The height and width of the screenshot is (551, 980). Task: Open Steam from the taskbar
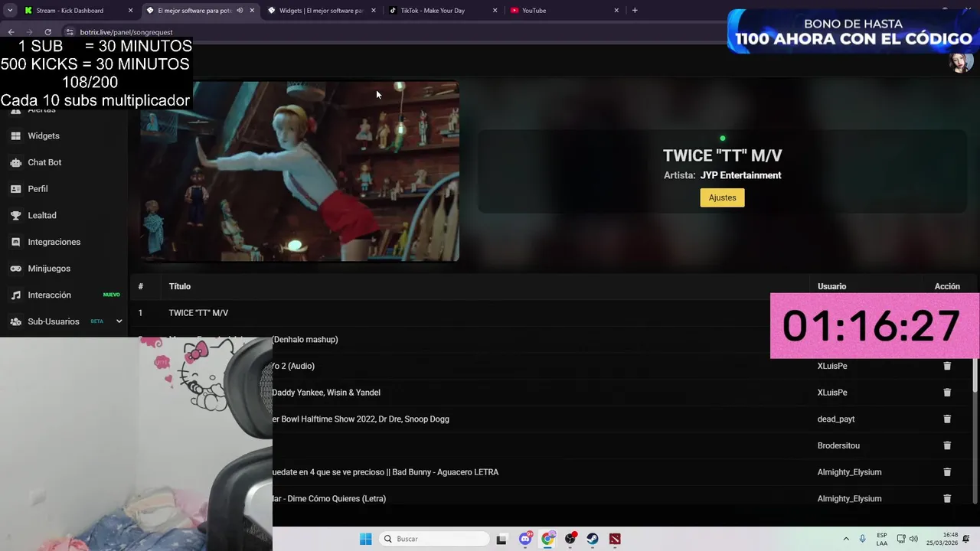pyautogui.click(x=593, y=539)
